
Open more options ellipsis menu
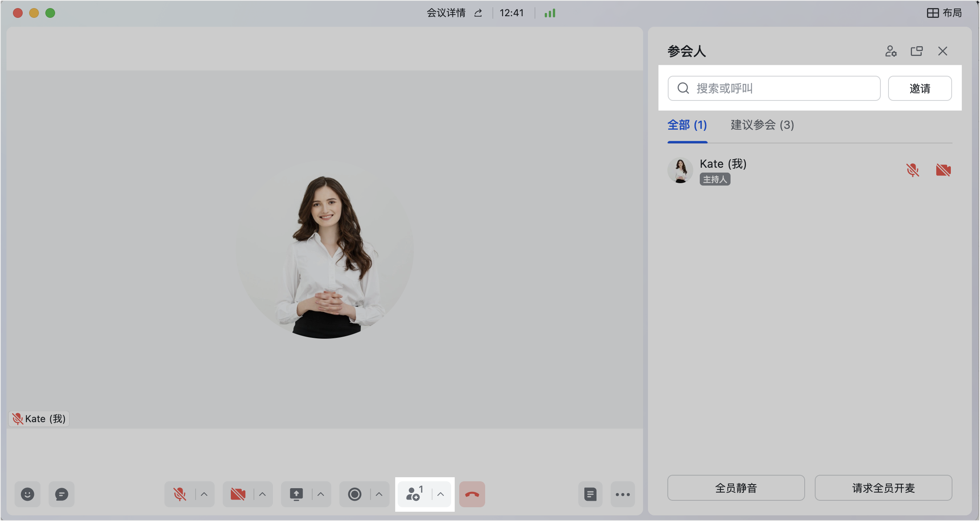click(x=623, y=494)
